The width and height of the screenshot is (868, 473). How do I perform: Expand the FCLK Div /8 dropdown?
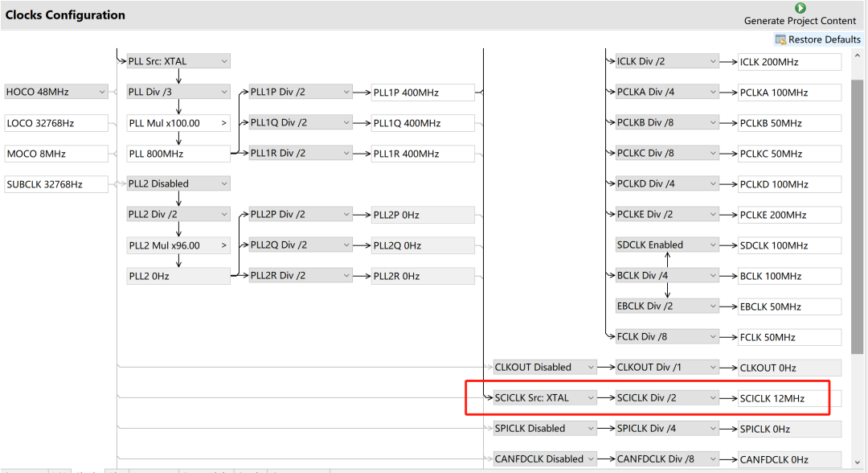pos(667,337)
